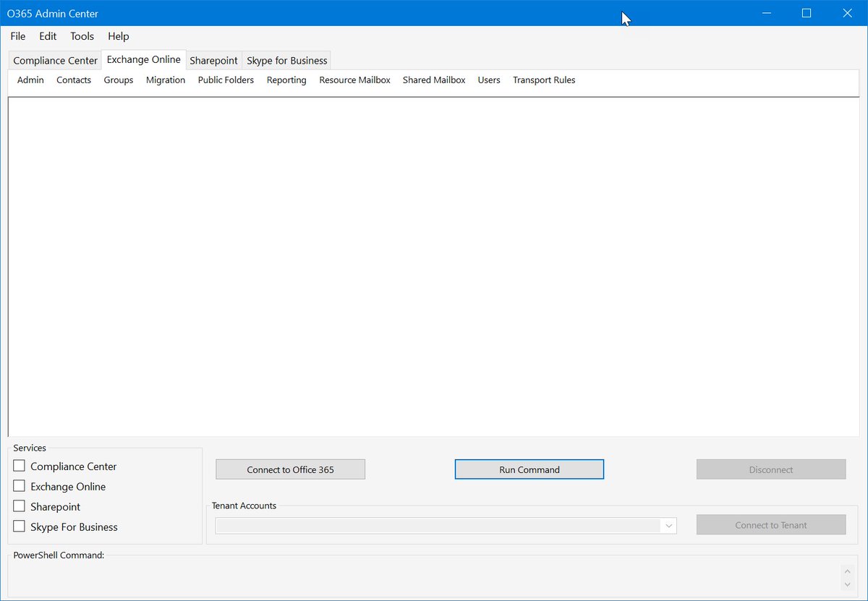868x601 pixels.
Task: Open the Transport Rules submenu
Action: [x=544, y=80]
